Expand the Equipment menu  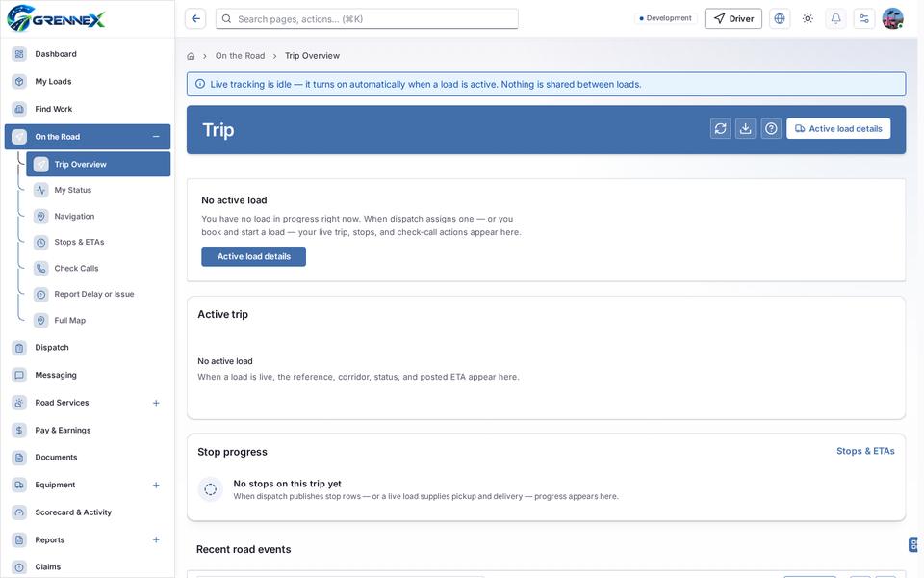pos(156,485)
